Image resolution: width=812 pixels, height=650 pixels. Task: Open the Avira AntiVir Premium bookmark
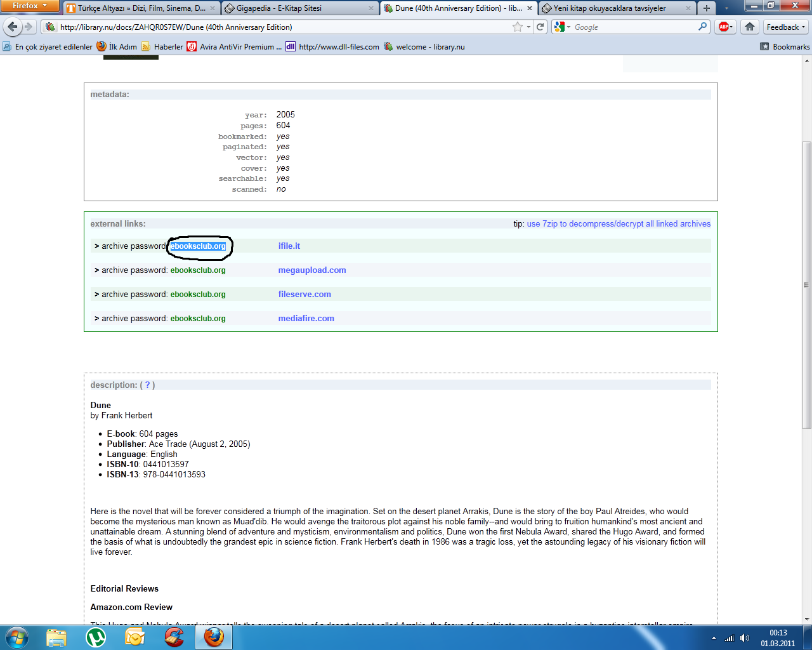[x=234, y=46]
